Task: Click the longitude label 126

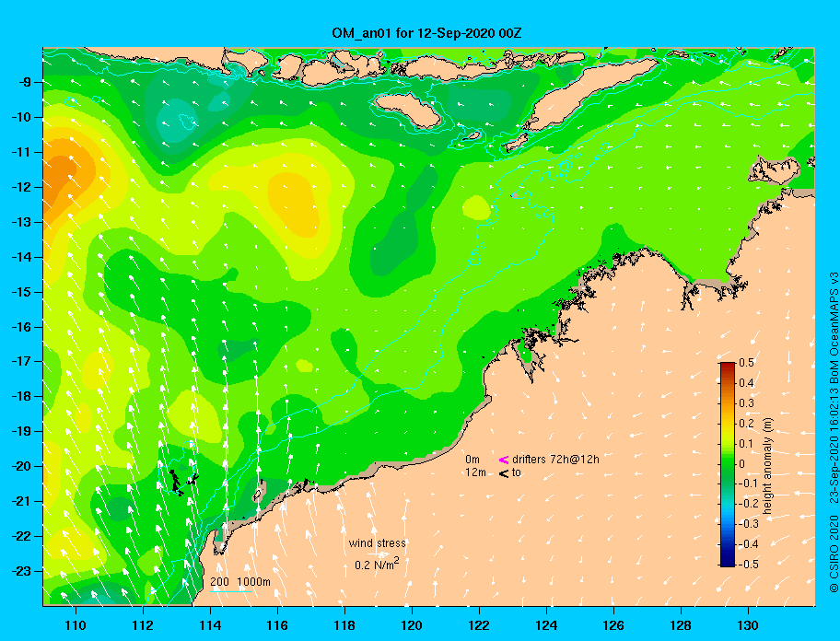Action: coord(613,625)
